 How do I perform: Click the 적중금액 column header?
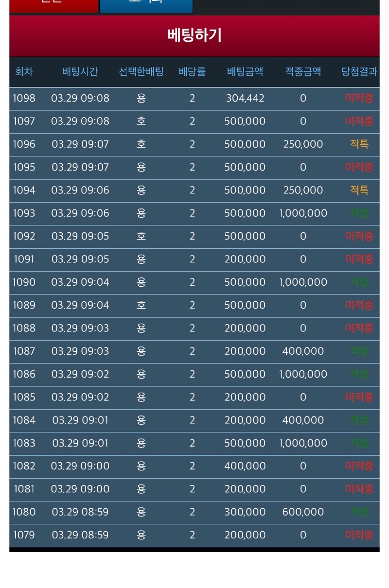tap(303, 72)
